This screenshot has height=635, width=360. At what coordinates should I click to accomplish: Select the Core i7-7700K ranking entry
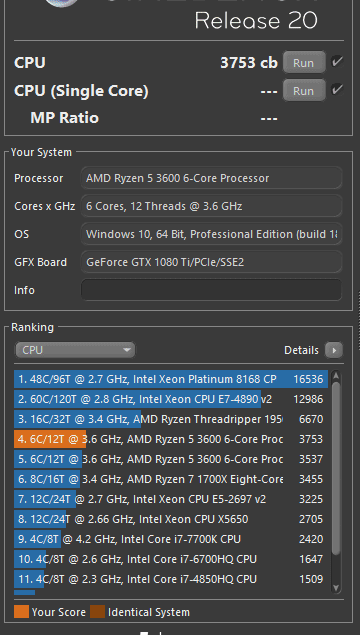tap(169, 539)
